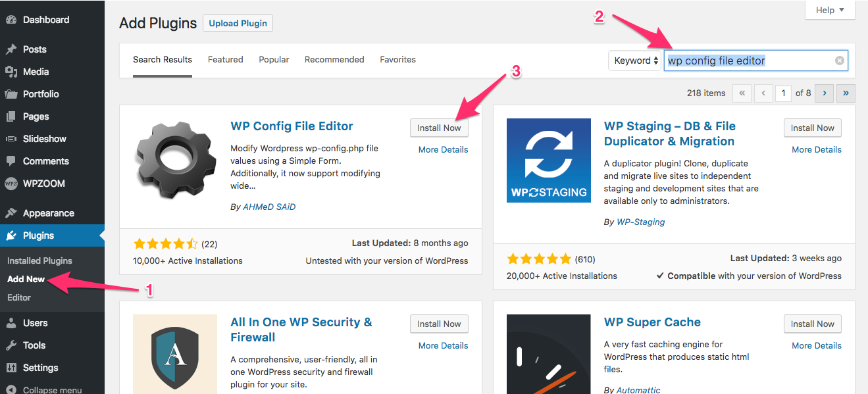Open More Details for WP Config File Editor
Image resolution: width=868 pixels, height=394 pixels.
point(444,149)
